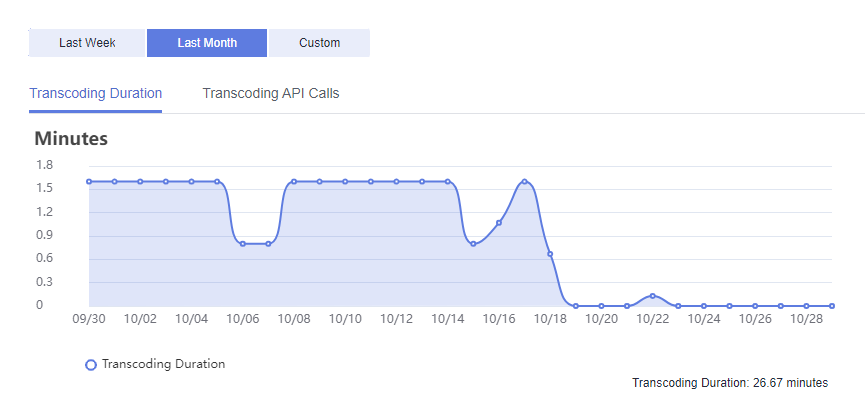Click the data point at 10/16
865x416 pixels.
point(499,223)
